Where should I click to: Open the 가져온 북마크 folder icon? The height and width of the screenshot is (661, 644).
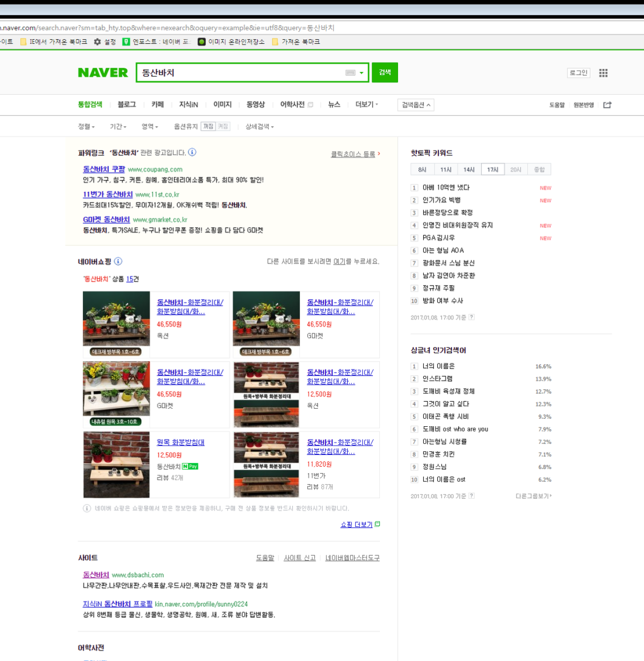tap(275, 42)
